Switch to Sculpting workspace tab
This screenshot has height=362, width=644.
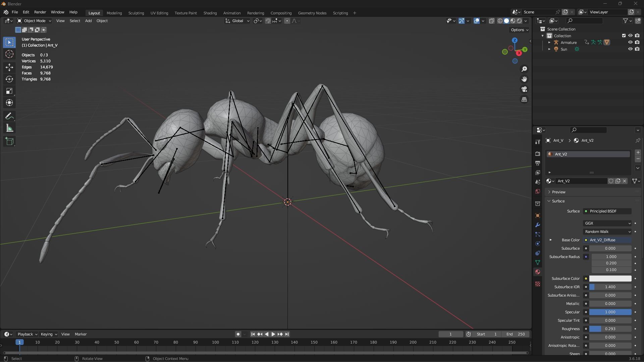(x=136, y=13)
